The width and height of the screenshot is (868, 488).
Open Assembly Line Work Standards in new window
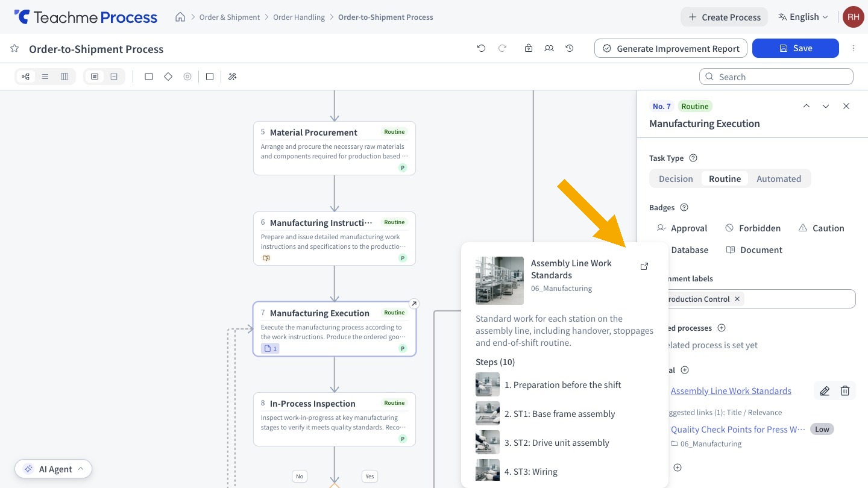644,266
